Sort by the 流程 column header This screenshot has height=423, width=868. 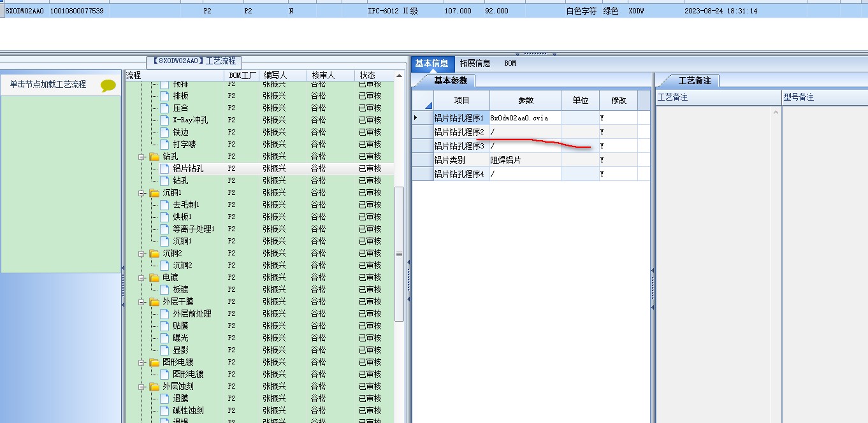click(175, 75)
